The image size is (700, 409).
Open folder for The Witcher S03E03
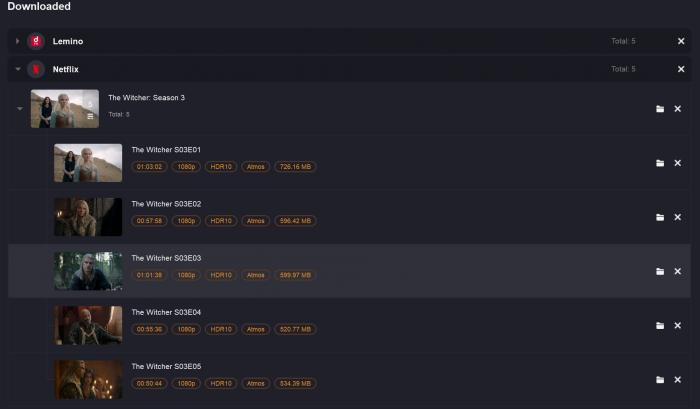click(x=660, y=271)
